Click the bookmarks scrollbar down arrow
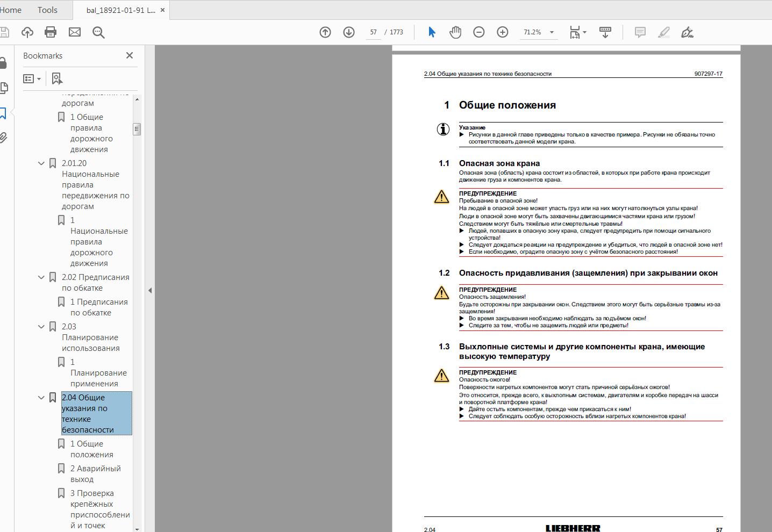Image resolution: width=772 pixels, height=532 pixels. point(137,529)
